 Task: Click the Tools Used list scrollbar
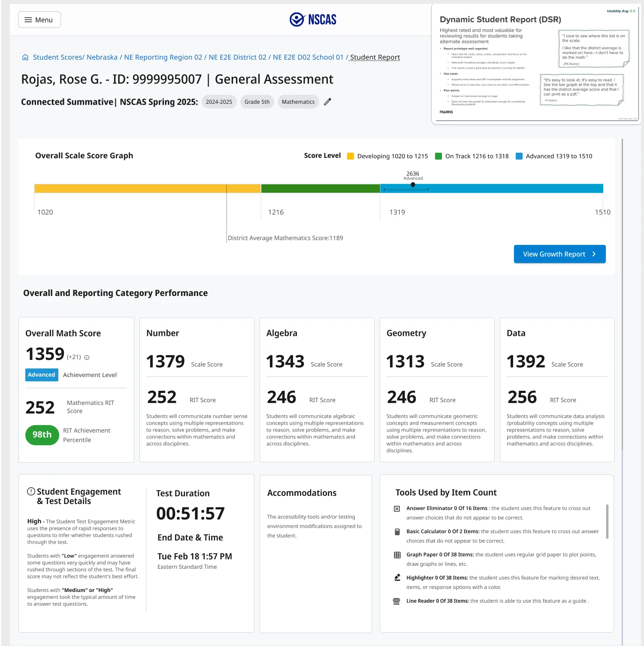tap(607, 522)
